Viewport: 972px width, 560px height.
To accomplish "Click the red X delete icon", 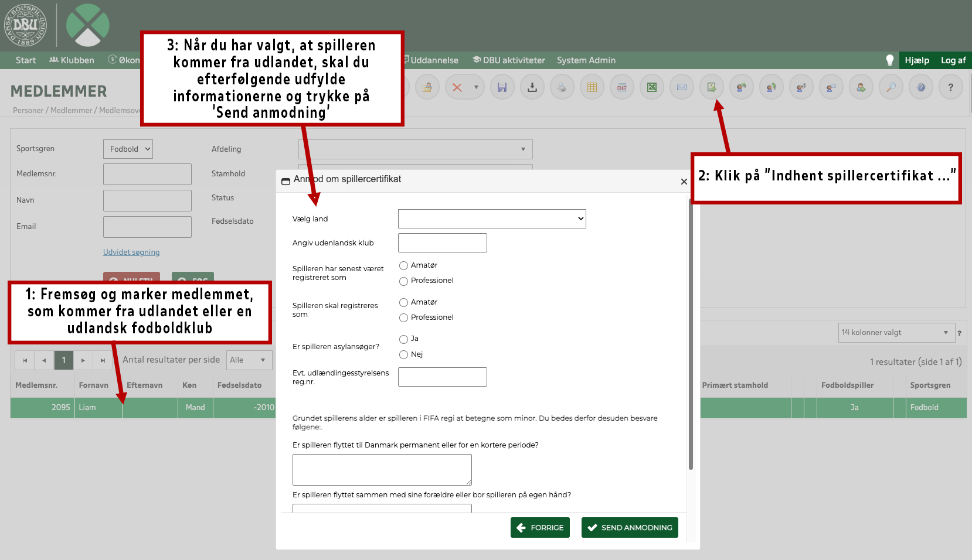I will [x=457, y=88].
